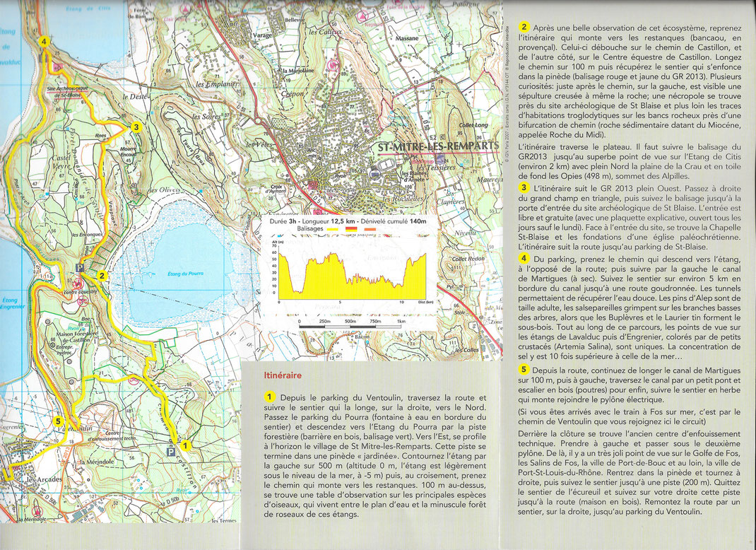Click the 'les Emplaniers' map label
Viewport: 756px width, 550px height.
click(218, 84)
